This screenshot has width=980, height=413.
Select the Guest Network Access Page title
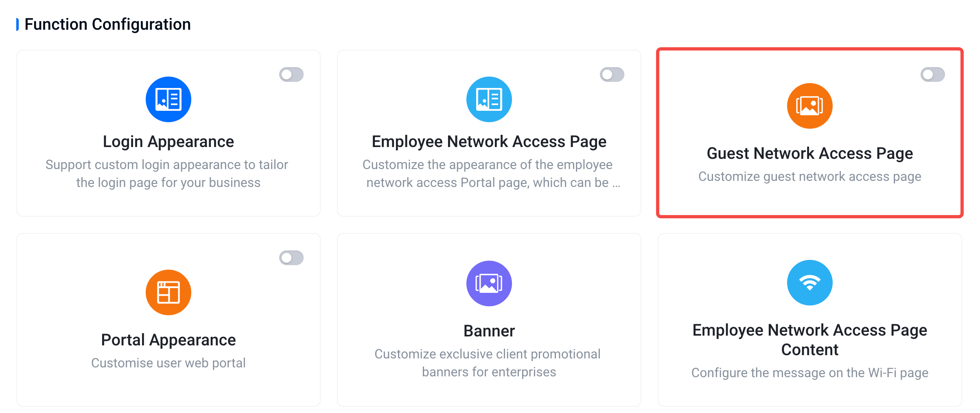(810, 154)
